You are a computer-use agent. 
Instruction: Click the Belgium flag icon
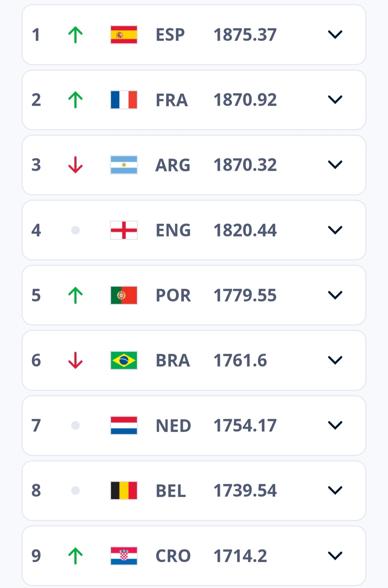click(x=124, y=491)
